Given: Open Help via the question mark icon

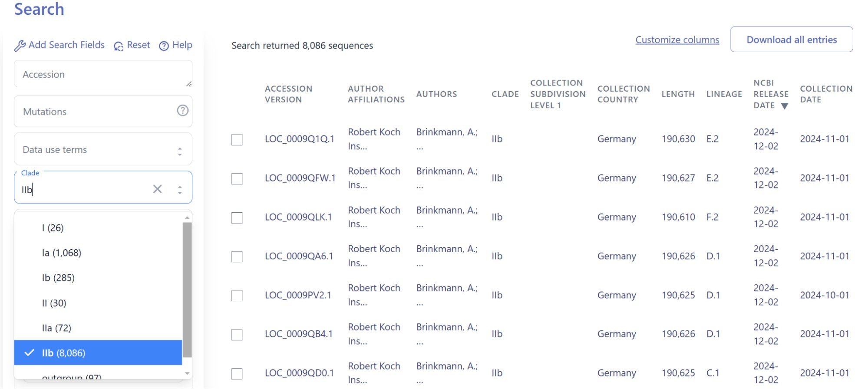Looking at the screenshot, I should click(164, 46).
